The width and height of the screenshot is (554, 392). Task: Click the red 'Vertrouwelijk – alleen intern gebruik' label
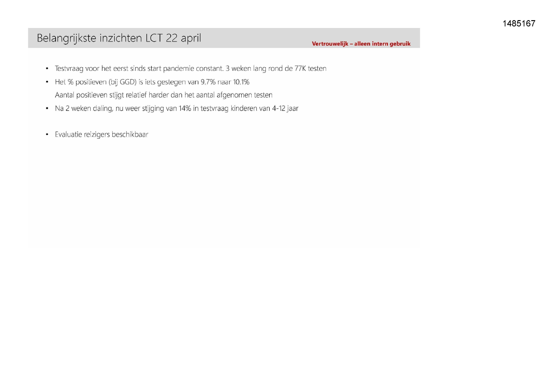coord(361,44)
